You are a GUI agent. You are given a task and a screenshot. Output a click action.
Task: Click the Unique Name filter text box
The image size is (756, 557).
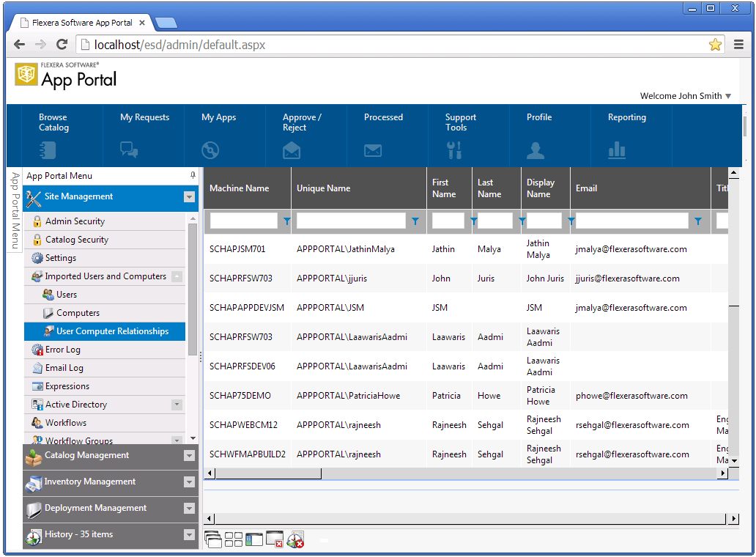(351, 221)
